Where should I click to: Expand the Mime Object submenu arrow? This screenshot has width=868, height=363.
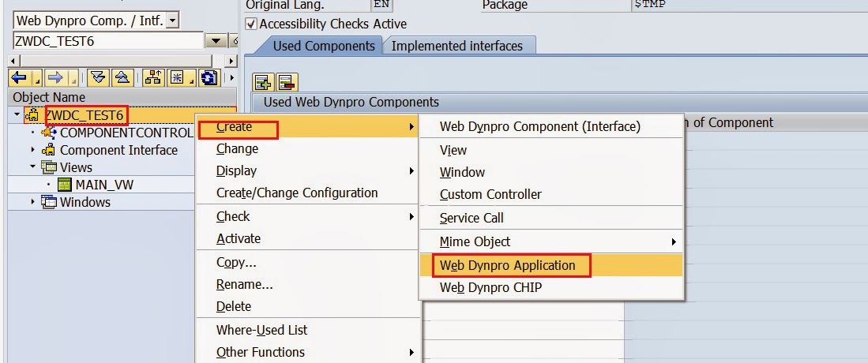tap(674, 241)
